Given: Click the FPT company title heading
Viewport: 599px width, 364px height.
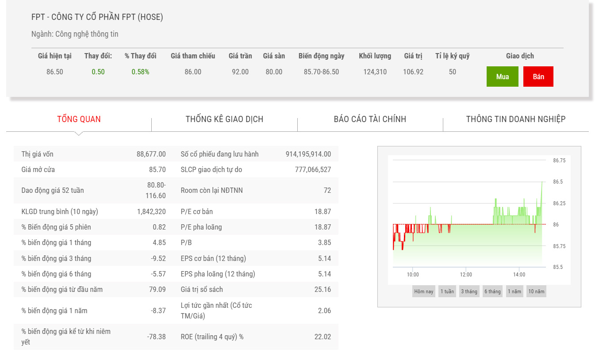Looking at the screenshot, I should click(97, 17).
